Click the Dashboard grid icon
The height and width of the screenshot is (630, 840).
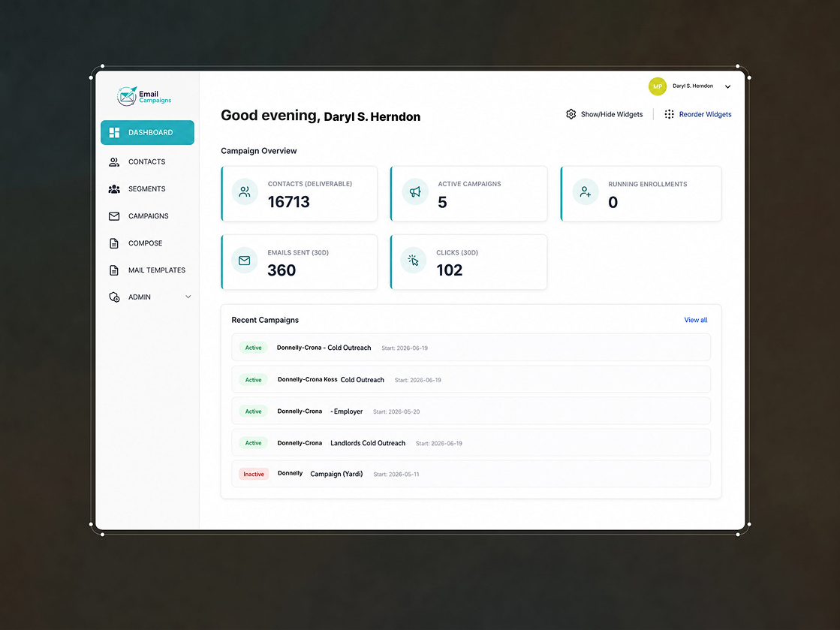click(114, 132)
